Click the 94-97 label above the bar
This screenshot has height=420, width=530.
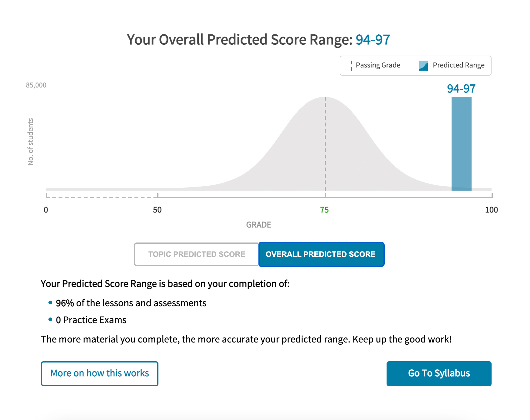pyautogui.click(x=461, y=89)
